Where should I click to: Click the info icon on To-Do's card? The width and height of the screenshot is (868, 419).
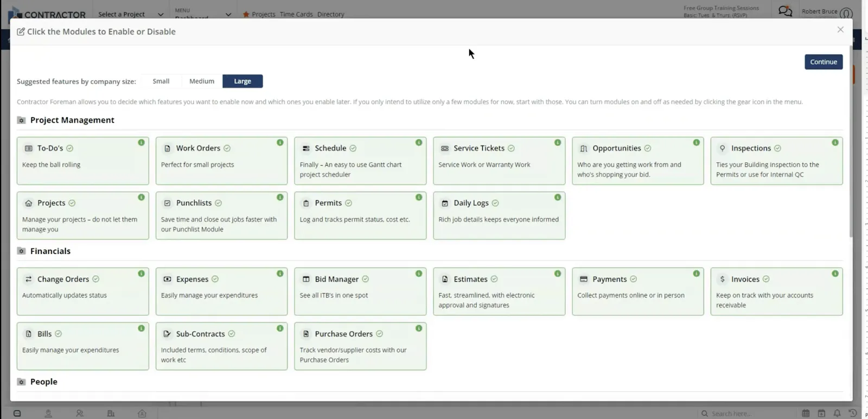click(x=141, y=143)
